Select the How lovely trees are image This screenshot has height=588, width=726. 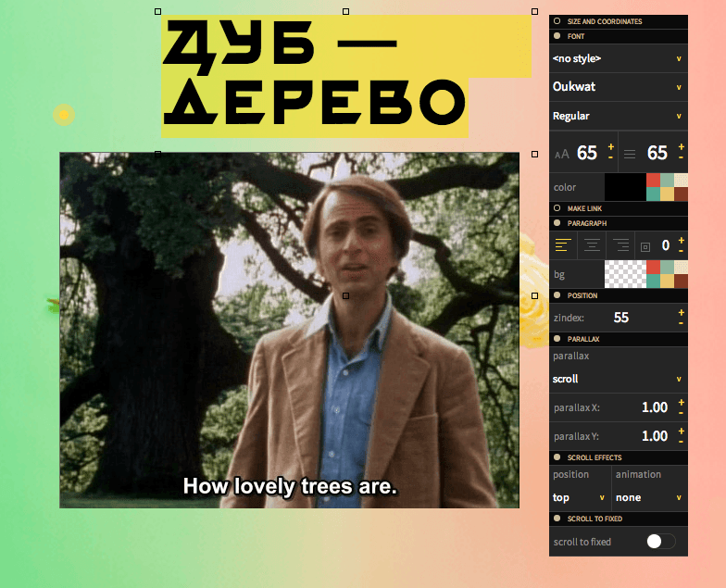(x=289, y=330)
